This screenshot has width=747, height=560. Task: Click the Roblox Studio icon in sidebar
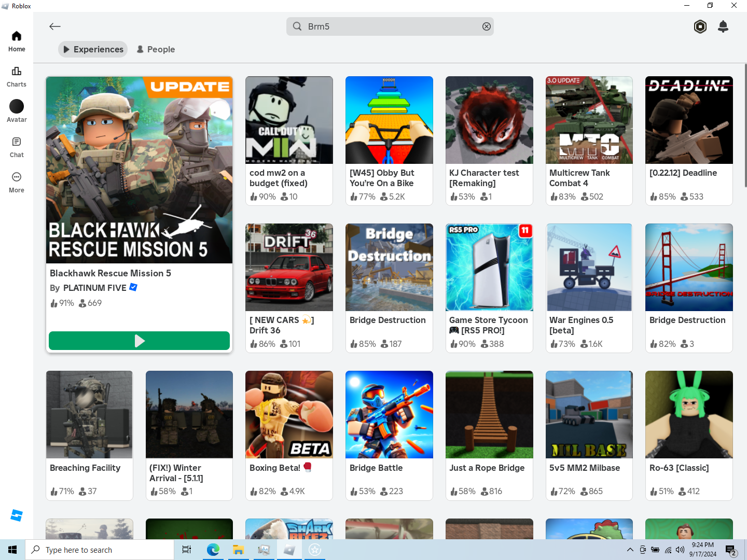tap(17, 515)
